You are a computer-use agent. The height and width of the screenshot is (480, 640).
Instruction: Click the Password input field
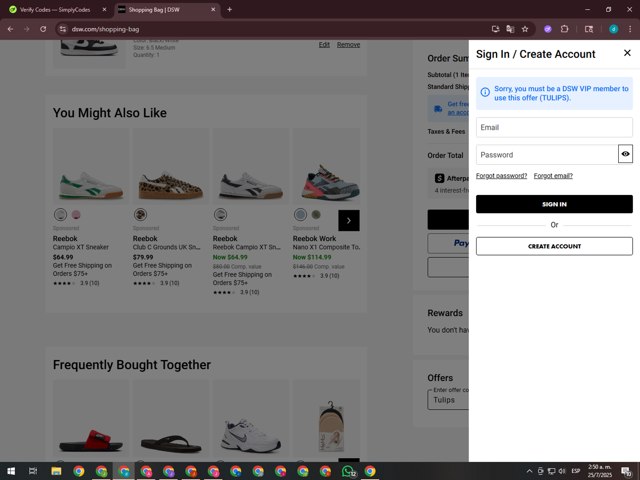point(547,155)
